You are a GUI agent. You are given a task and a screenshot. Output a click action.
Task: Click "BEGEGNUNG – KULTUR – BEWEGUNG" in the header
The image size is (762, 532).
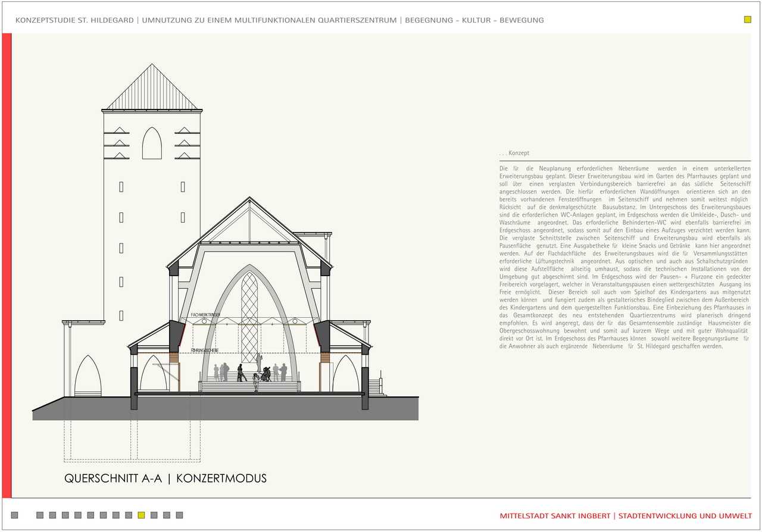[x=474, y=20]
